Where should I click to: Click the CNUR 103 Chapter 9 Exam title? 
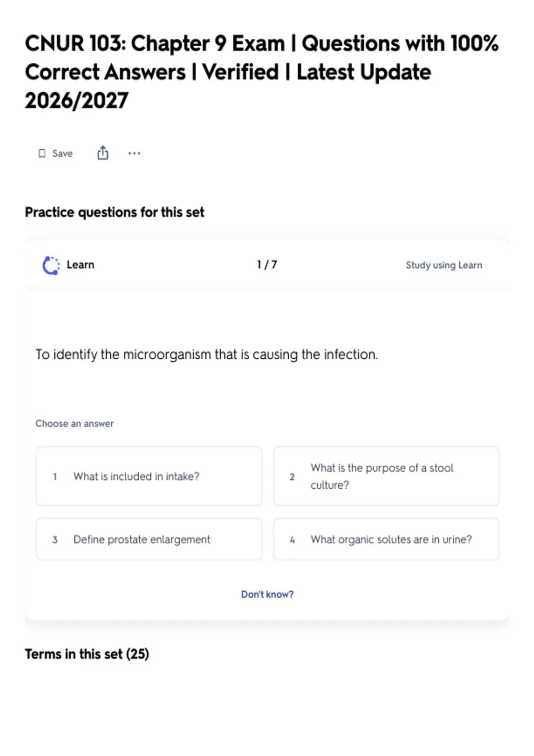pyautogui.click(x=262, y=72)
